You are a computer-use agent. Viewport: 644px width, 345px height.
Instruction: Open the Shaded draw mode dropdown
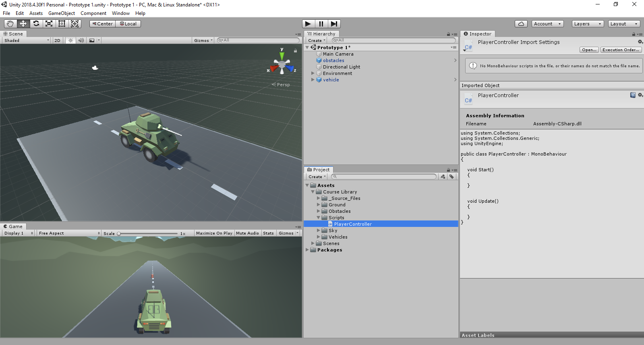26,40
